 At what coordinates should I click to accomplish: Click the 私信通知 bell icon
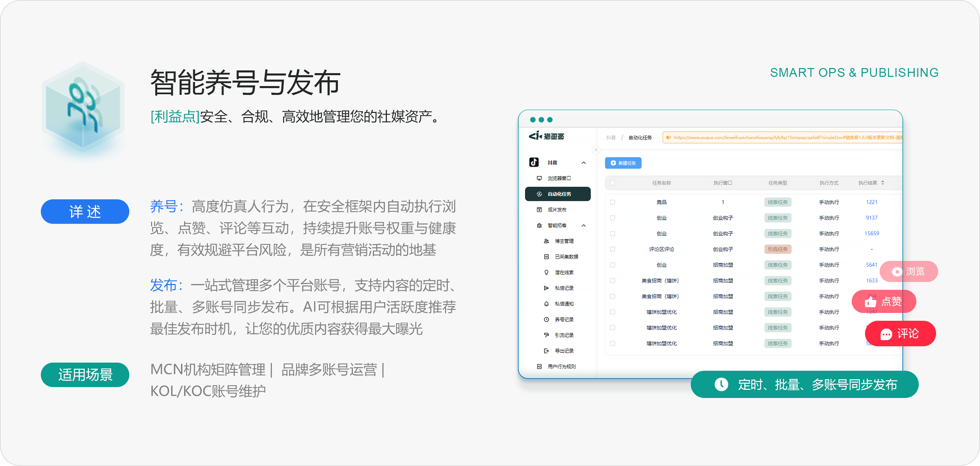pos(546,304)
